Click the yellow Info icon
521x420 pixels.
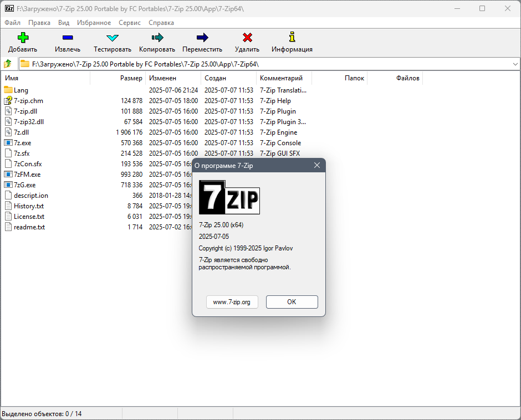click(x=292, y=37)
